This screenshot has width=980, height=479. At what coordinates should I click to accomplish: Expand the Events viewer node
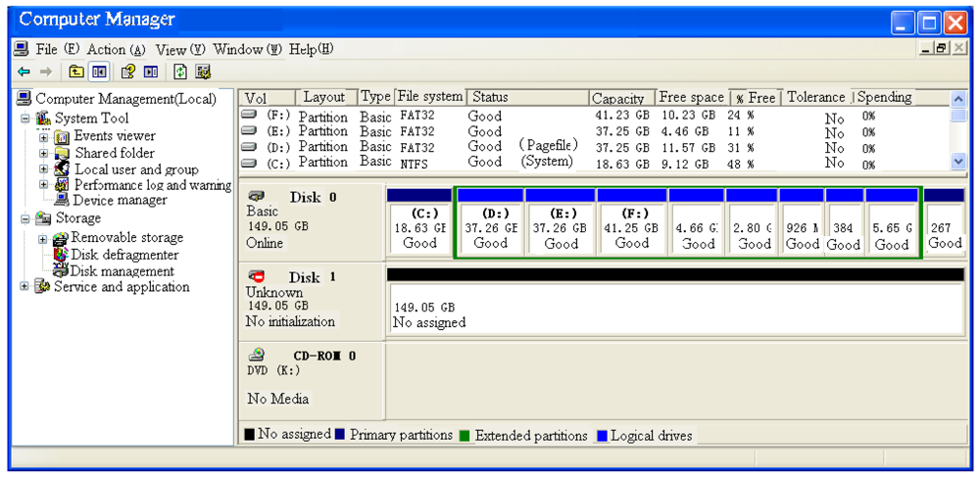pos(44,136)
